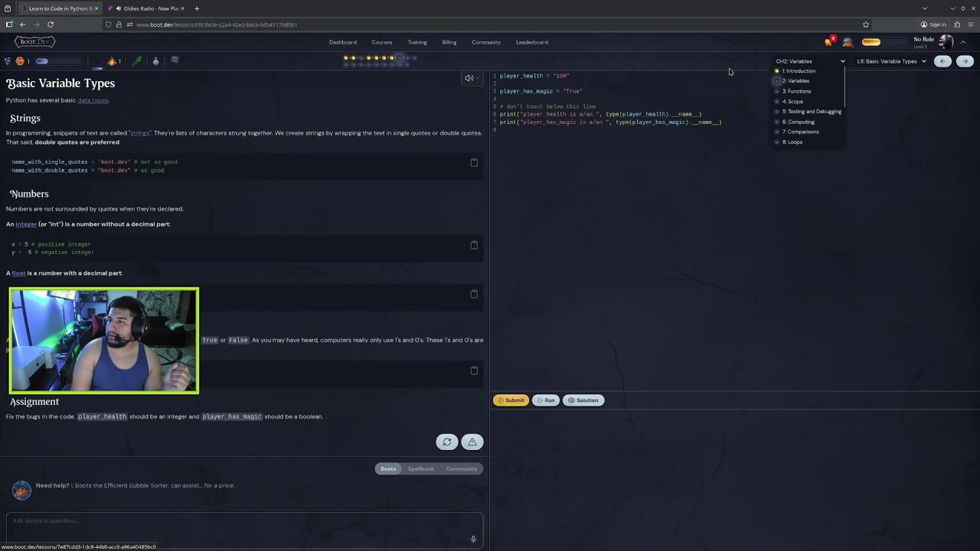Click the gem icon in lesson toolbar
This screenshot has height=551, width=980.
8,61
